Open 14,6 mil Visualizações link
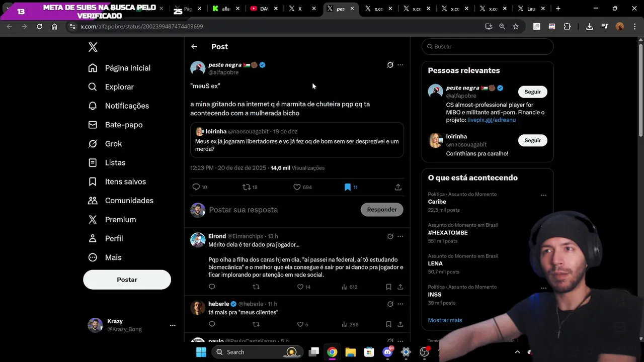644x362 pixels. 297,168
